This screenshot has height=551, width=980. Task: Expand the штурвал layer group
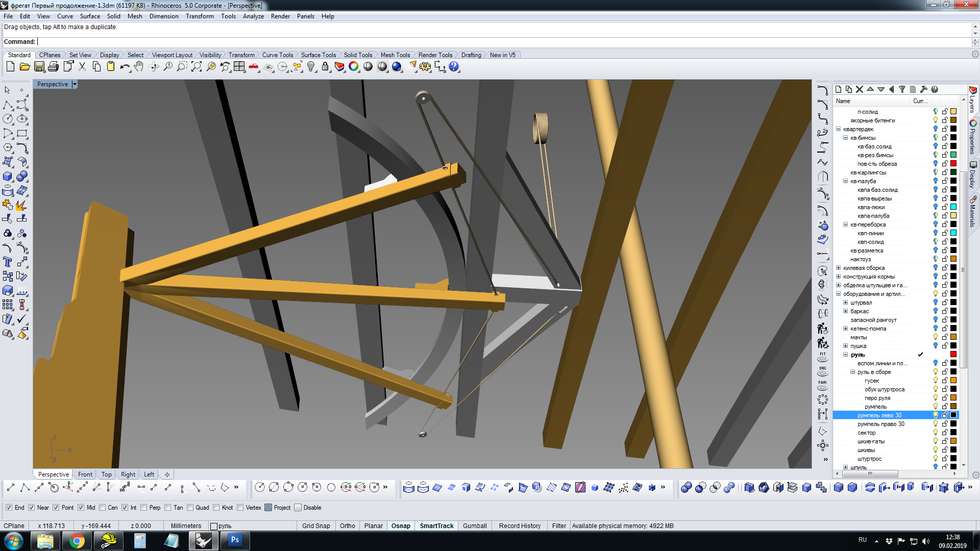(x=845, y=303)
